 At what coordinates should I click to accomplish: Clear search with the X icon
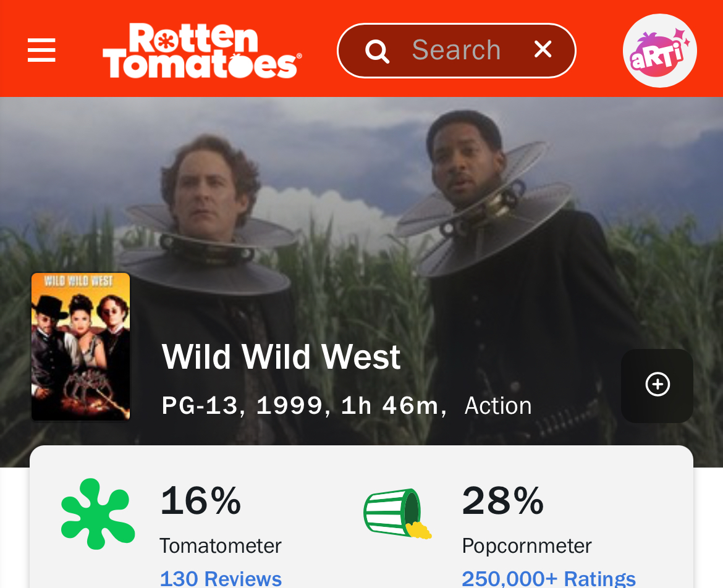543,49
